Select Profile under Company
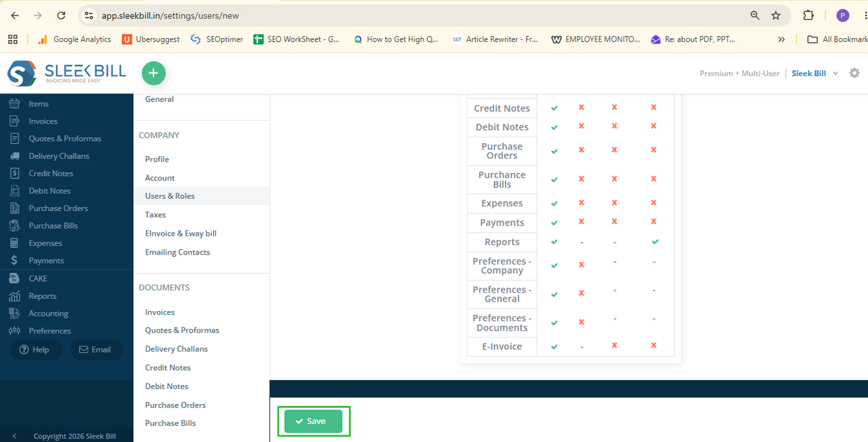Screen dimensions: 868x442 tap(157, 159)
